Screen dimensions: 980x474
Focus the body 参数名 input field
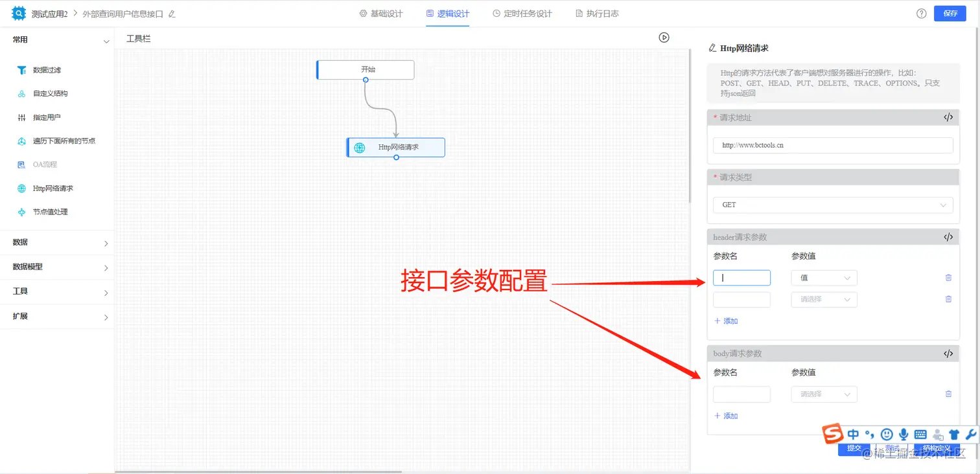(x=741, y=394)
